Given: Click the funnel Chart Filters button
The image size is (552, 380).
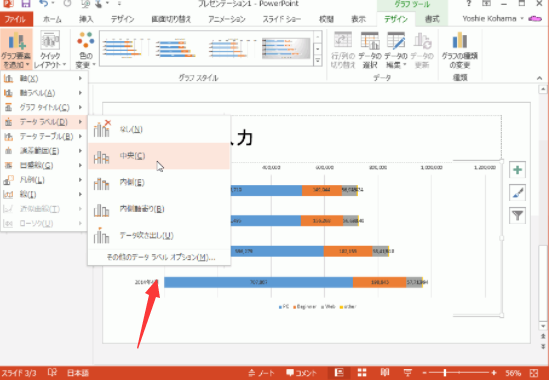Looking at the screenshot, I should pos(517,215).
